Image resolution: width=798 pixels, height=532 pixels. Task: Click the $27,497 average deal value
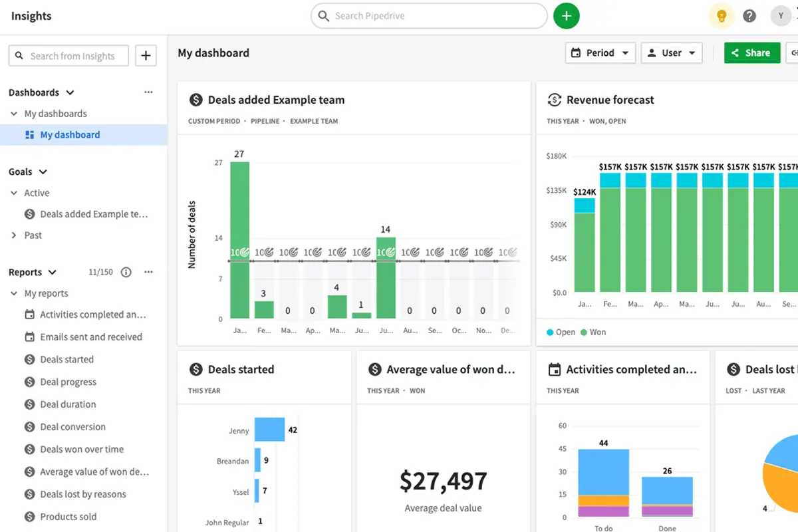[x=444, y=481]
